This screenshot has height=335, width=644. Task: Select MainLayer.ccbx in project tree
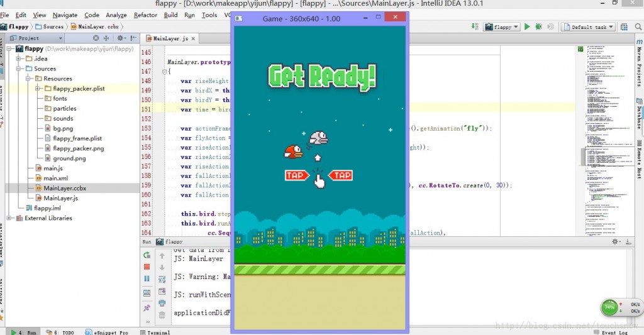pos(64,188)
